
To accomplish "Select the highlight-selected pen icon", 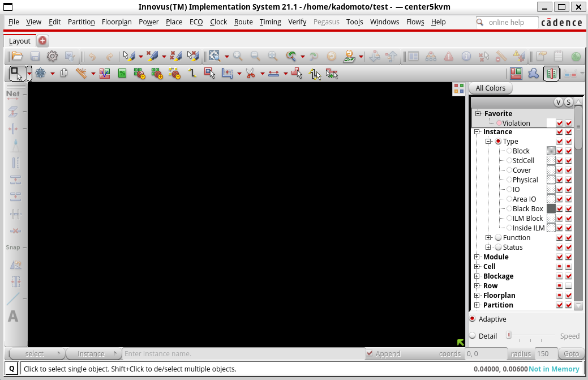I will point(129,56).
